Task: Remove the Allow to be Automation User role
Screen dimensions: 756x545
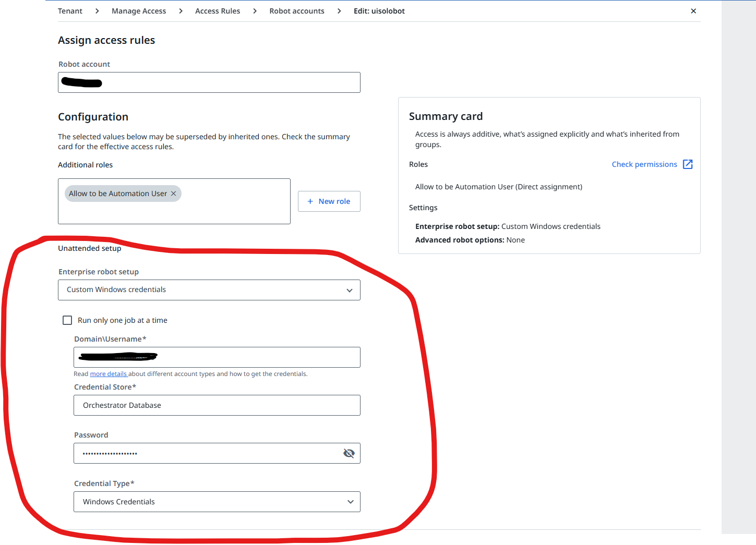Action: pyautogui.click(x=174, y=193)
